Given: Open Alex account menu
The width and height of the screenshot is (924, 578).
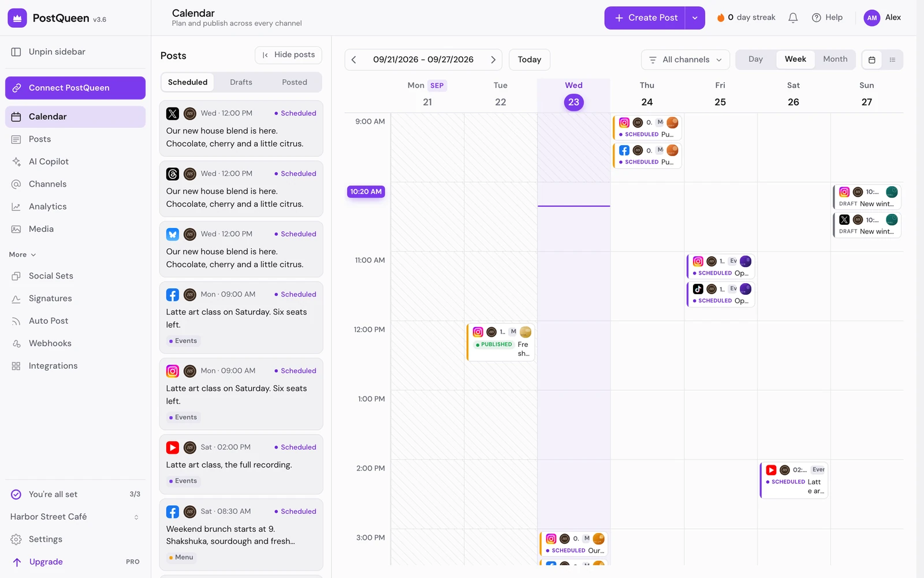Looking at the screenshot, I should (882, 18).
